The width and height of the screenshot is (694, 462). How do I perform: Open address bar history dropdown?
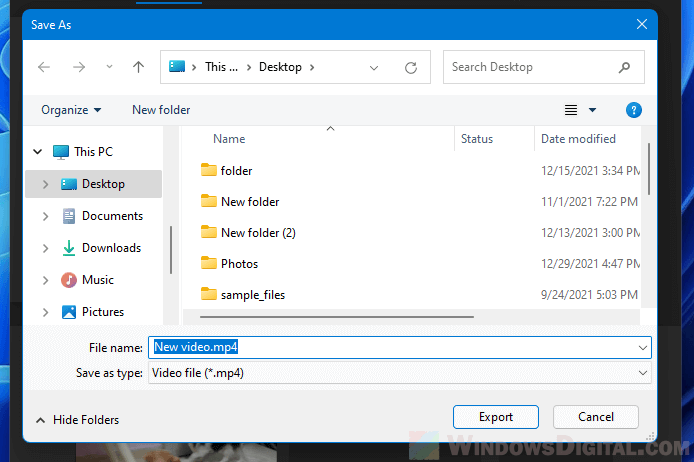click(x=374, y=68)
